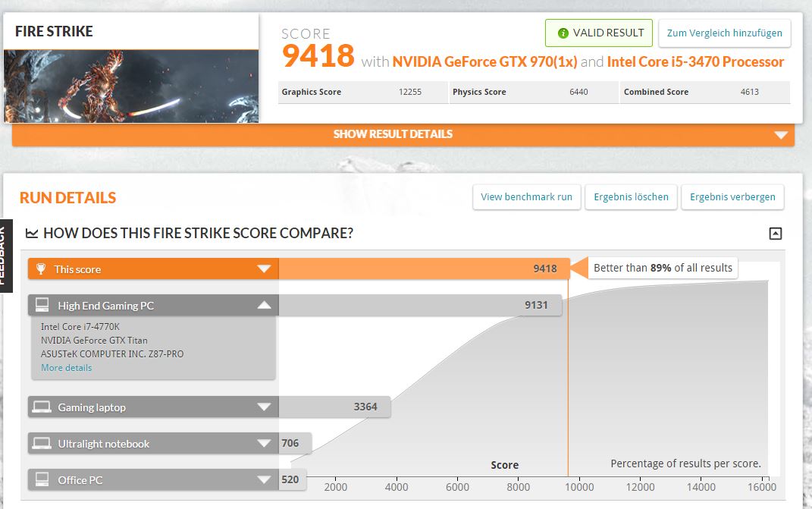Viewport: 812px width, 509px height.
Task: Click the Office PC score 520
Action: coord(290,479)
